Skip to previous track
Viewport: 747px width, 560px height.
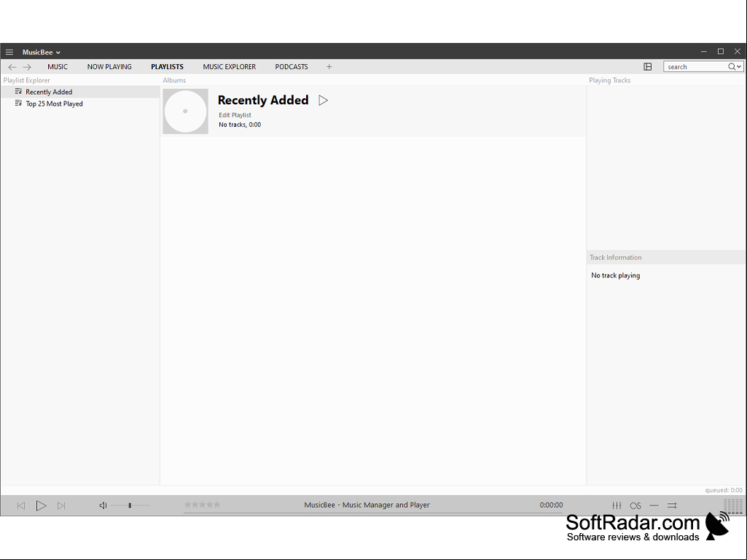tap(21, 505)
